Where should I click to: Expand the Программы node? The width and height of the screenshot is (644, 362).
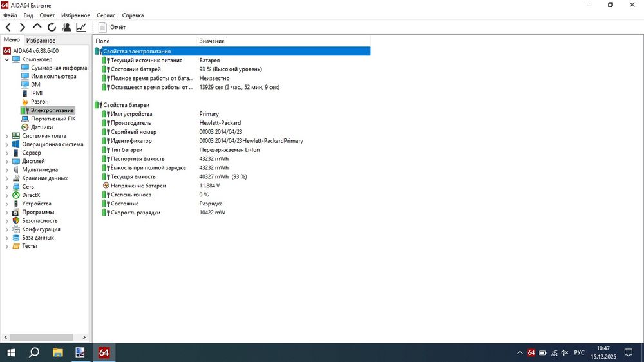(x=6, y=212)
